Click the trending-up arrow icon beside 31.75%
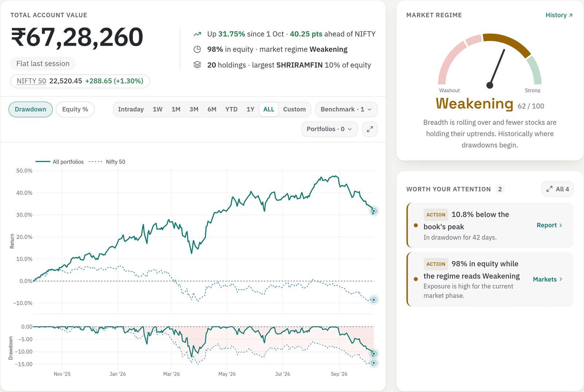 click(197, 34)
